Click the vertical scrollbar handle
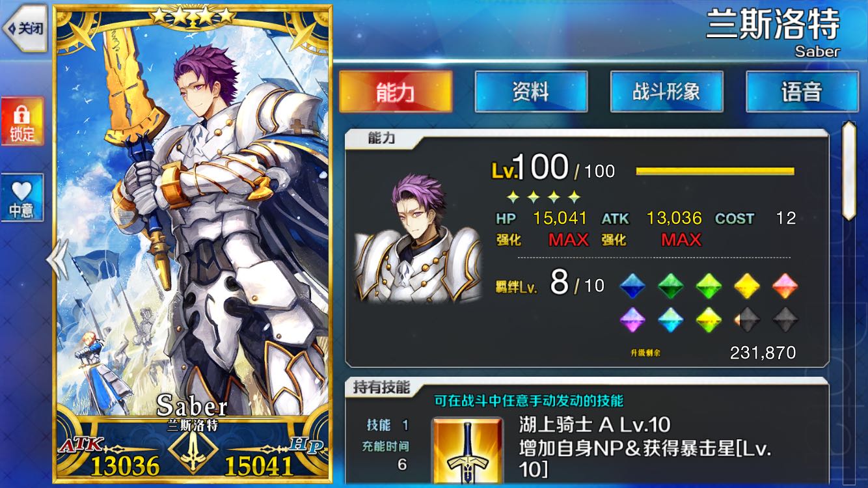This screenshot has height=488, width=868. [849, 170]
